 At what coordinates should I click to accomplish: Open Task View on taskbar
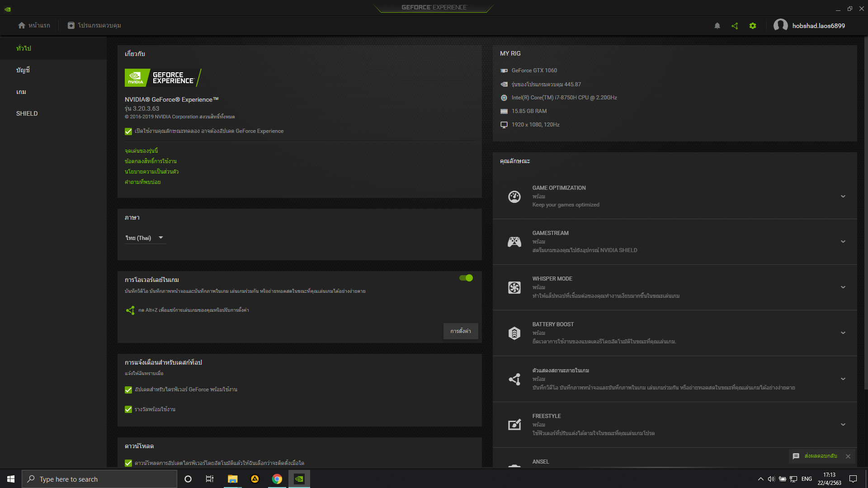coord(210,479)
